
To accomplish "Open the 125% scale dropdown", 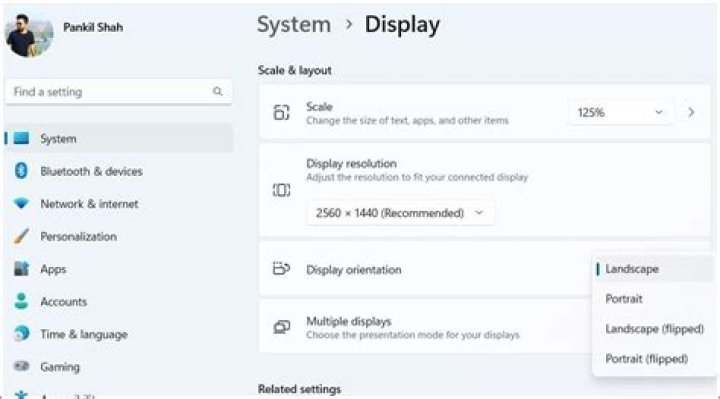I will coord(621,112).
